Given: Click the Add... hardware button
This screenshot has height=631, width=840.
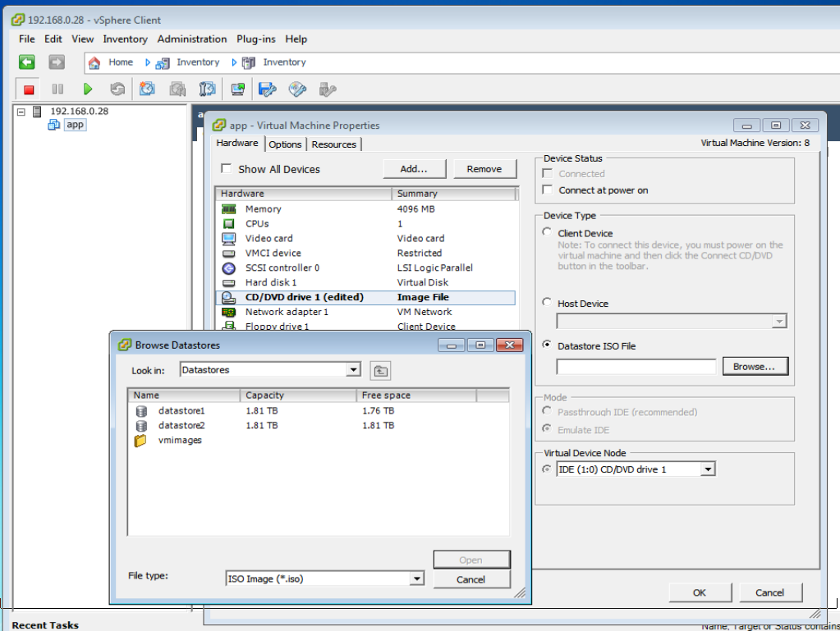Looking at the screenshot, I should [x=414, y=168].
